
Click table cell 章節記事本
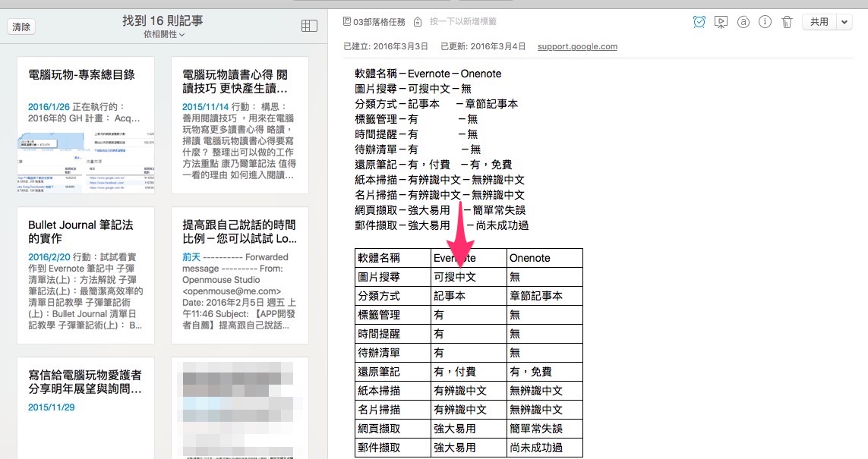coord(544,296)
